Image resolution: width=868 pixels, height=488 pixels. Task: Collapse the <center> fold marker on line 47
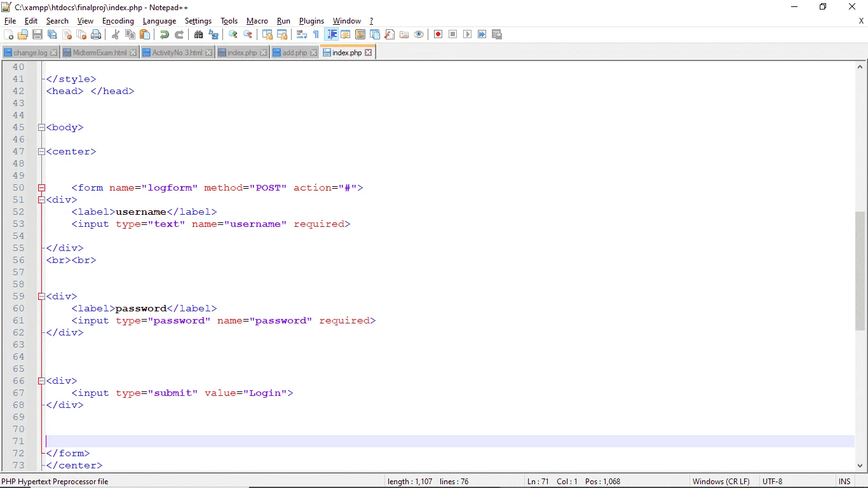[41, 151]
